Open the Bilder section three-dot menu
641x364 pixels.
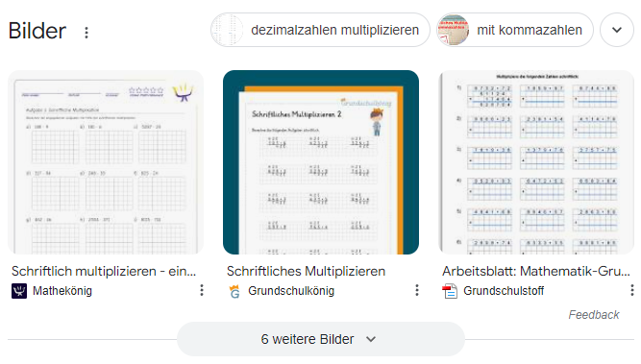(86, 33)
